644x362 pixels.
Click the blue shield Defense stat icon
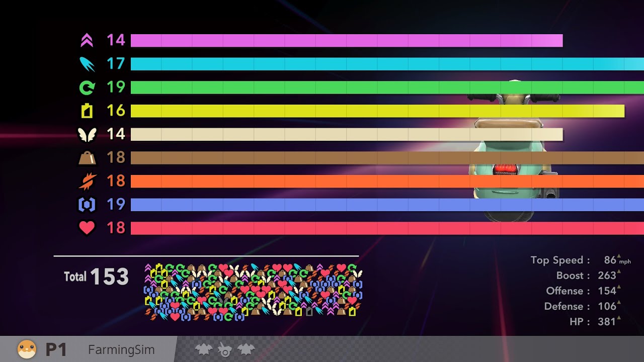pyautogui.click(x=87, y=205)
